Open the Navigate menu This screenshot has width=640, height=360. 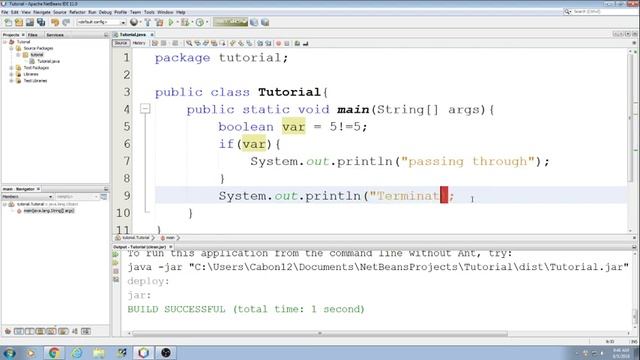pyautogui.click(x=42, y=12)
